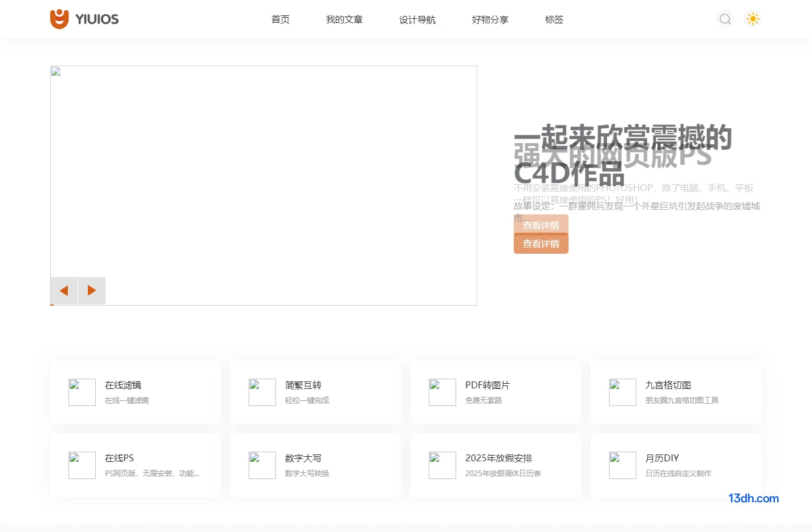812x532 pixels.
Task: Open the 九宫格切图 tool card icon
Action: pos(623,392)
